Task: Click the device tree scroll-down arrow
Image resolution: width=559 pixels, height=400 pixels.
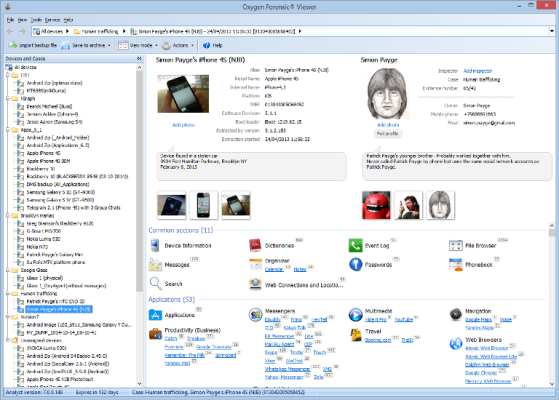Action: [x=139, y=384]
